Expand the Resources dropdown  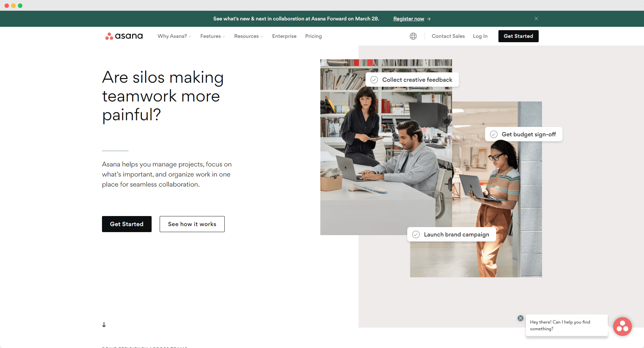coord(249,36)
